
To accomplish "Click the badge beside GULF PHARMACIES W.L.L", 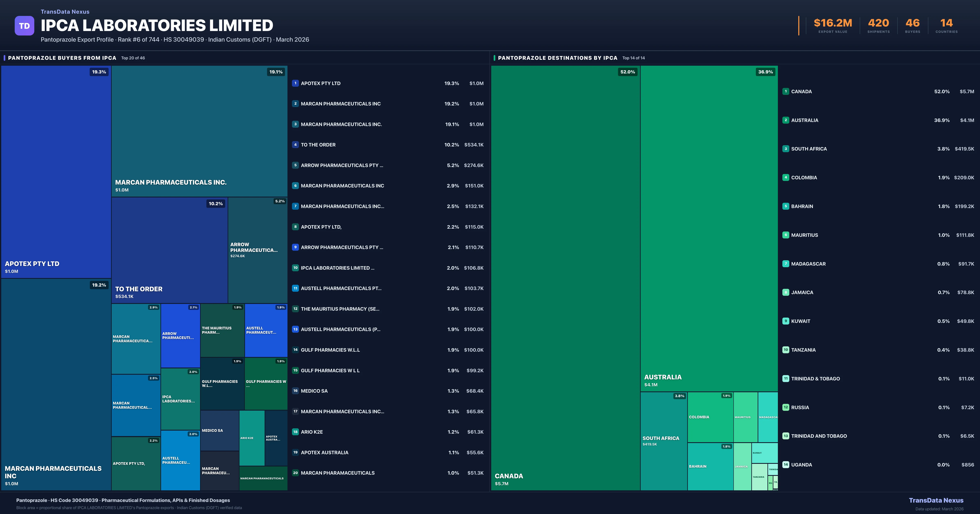I will tap(295, 350).
